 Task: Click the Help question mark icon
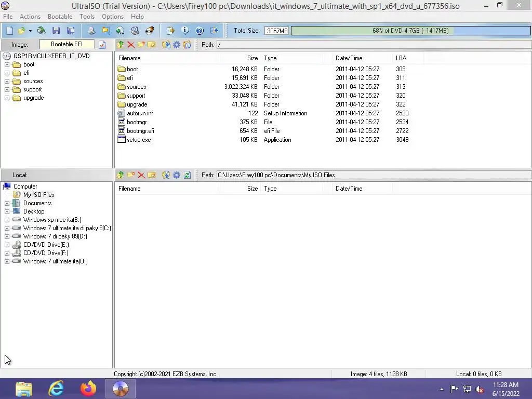[x=199, y=31]
